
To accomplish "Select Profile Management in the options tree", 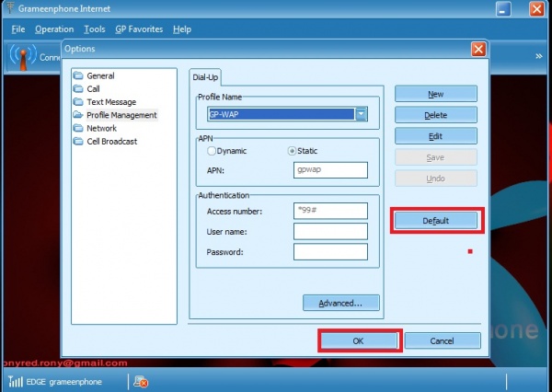I will click(x=121, y=115).
